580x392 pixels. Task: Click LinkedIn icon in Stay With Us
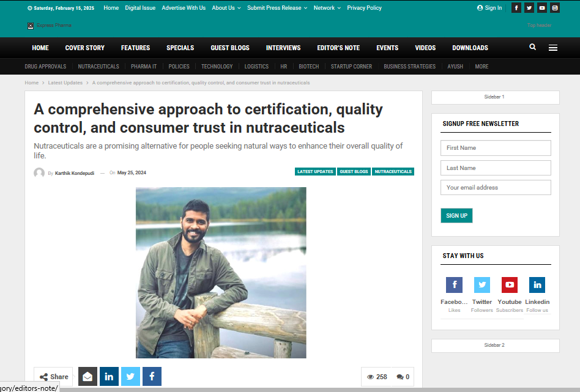tap(537, 285)
